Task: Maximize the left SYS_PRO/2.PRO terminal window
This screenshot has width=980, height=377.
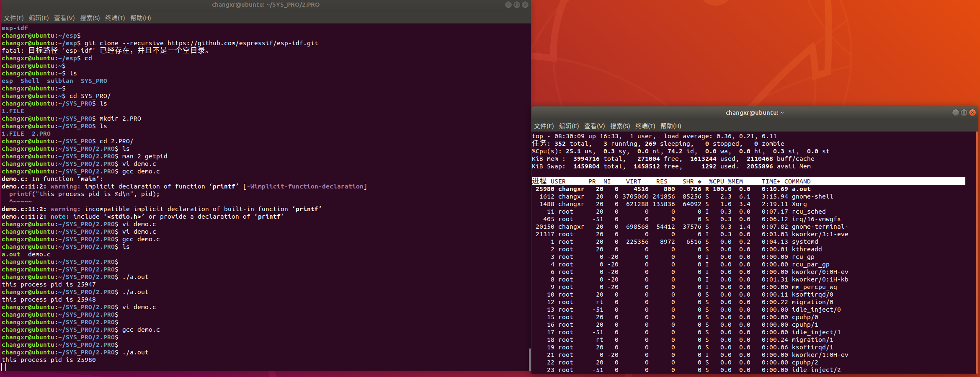Action: tap(517, 5)
